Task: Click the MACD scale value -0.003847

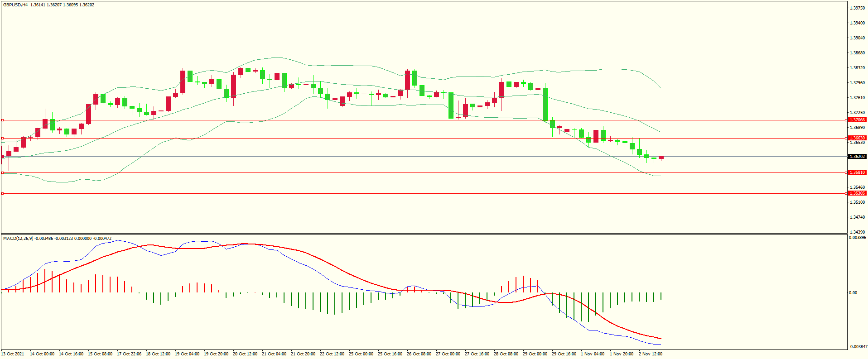Action: pyautogui.click(x=858, y=347)
